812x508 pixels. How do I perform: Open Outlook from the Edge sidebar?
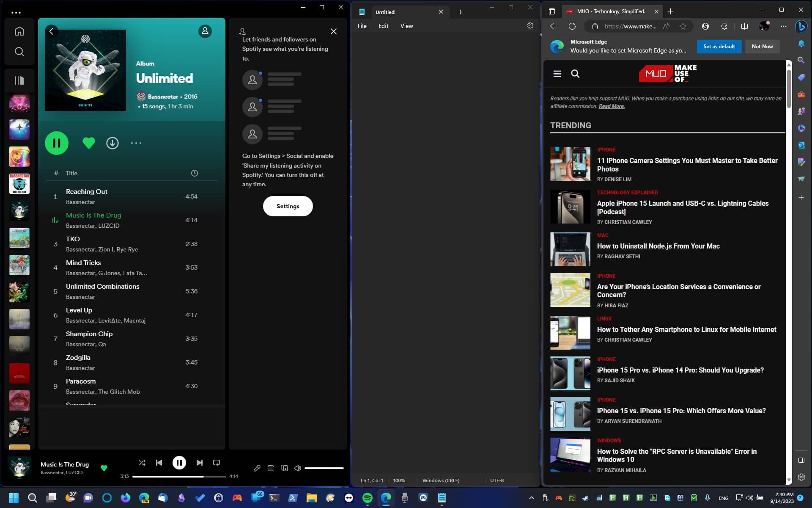pos(801,145)
